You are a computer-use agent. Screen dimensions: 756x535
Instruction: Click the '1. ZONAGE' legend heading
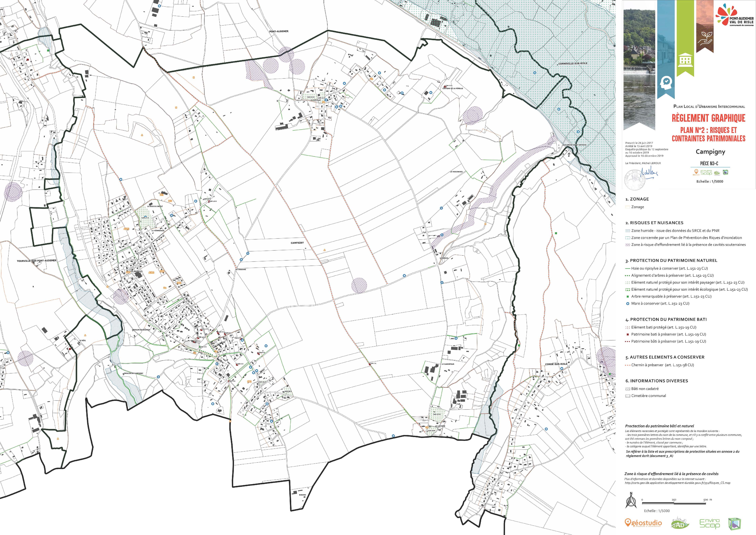(x=637, y=199)
